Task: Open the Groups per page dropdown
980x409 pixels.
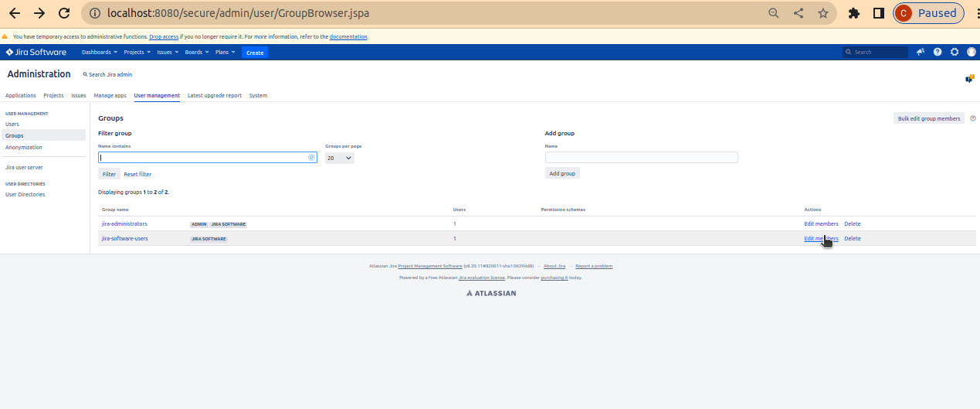Action: tap(339, 158)
